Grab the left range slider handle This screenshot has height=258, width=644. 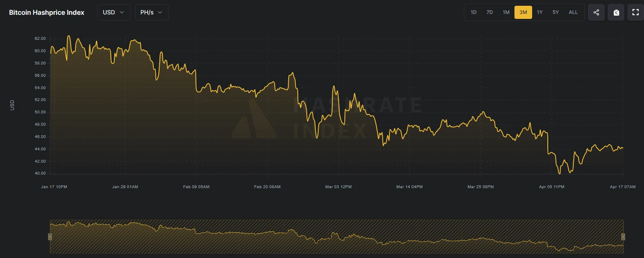(50, 237)
